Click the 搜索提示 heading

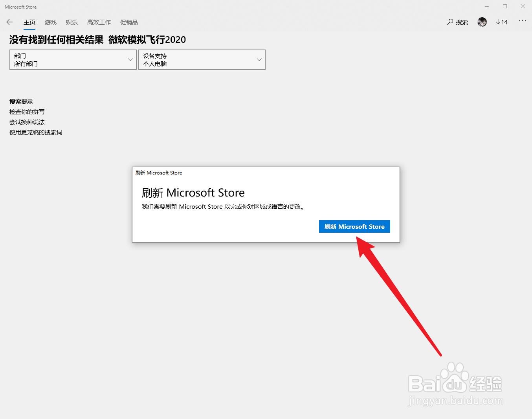[21, 102]
